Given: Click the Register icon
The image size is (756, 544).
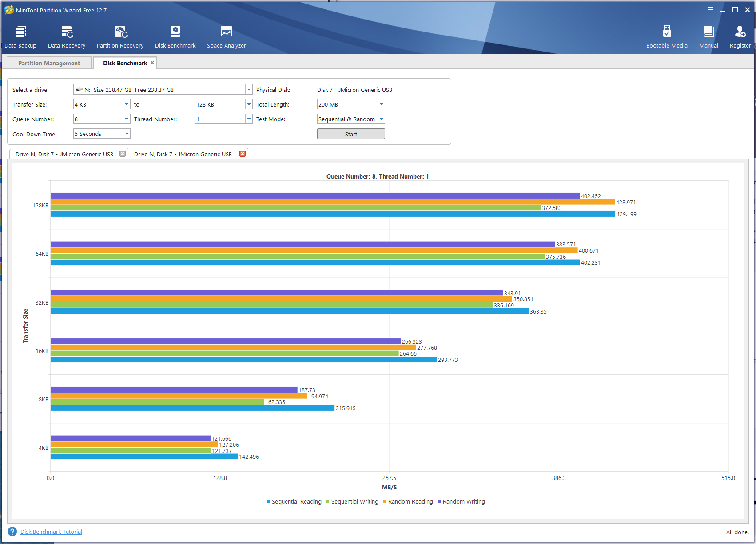Looking at the screenshot, I should pos(740,37).
